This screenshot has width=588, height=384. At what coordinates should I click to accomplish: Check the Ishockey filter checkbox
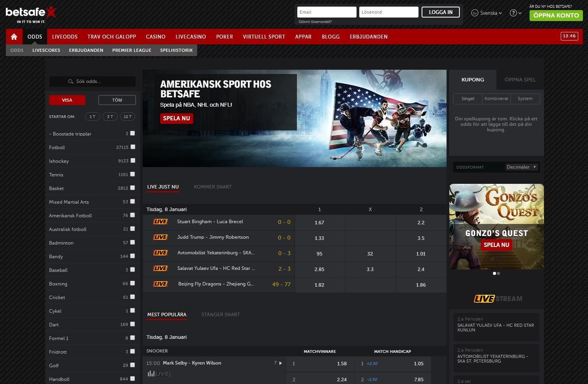pos(132,160)
